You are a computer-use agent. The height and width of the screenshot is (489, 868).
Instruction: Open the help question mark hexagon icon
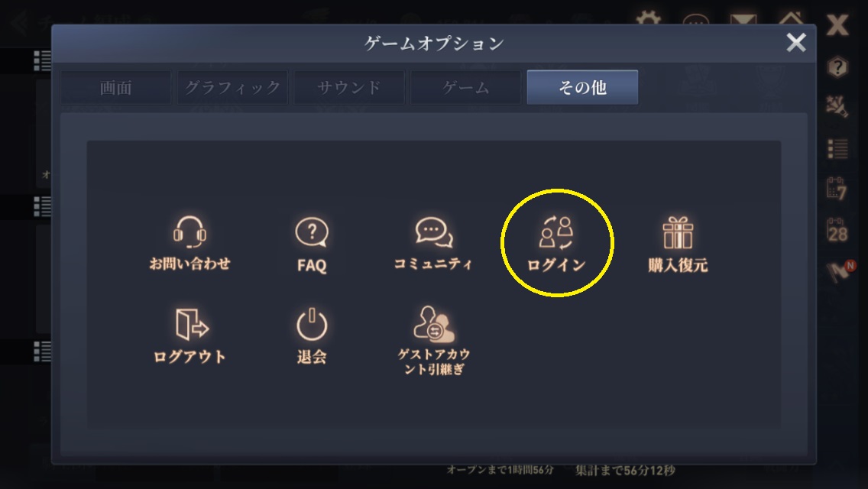click(837, 67)
